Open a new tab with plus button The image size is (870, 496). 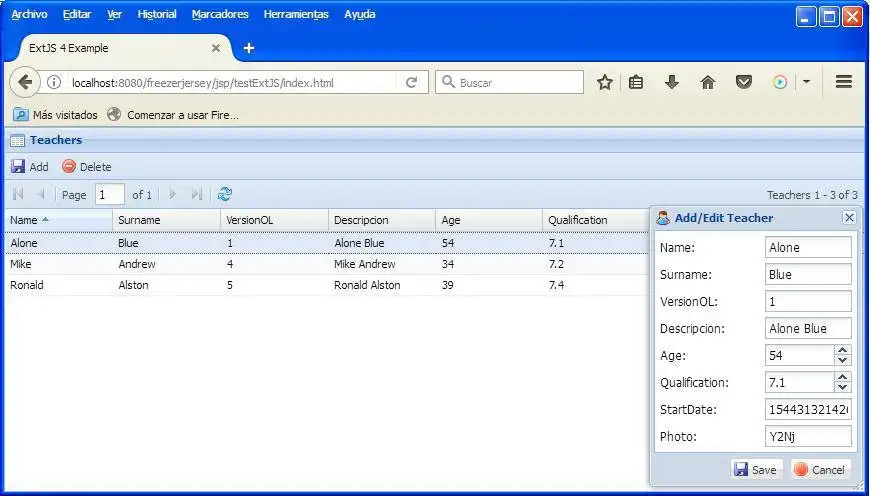249,48
